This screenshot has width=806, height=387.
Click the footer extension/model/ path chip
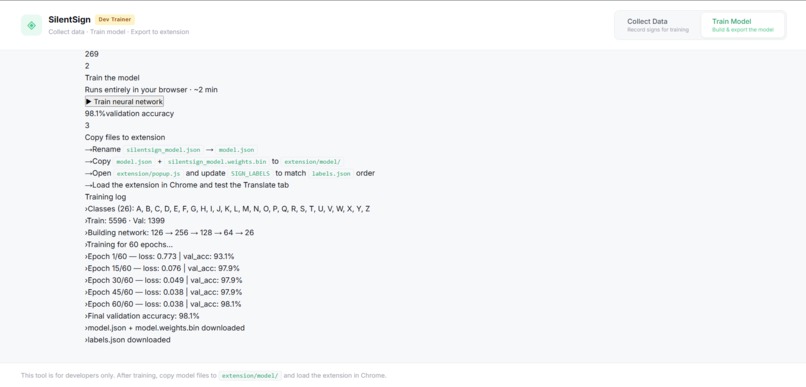250,376
